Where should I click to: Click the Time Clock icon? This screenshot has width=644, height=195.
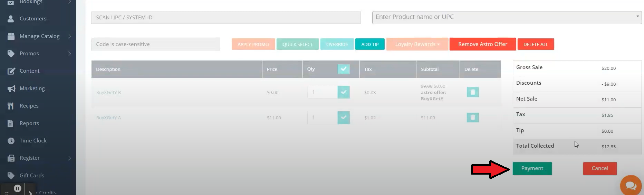pyautogui.click(x=11, y=141)
